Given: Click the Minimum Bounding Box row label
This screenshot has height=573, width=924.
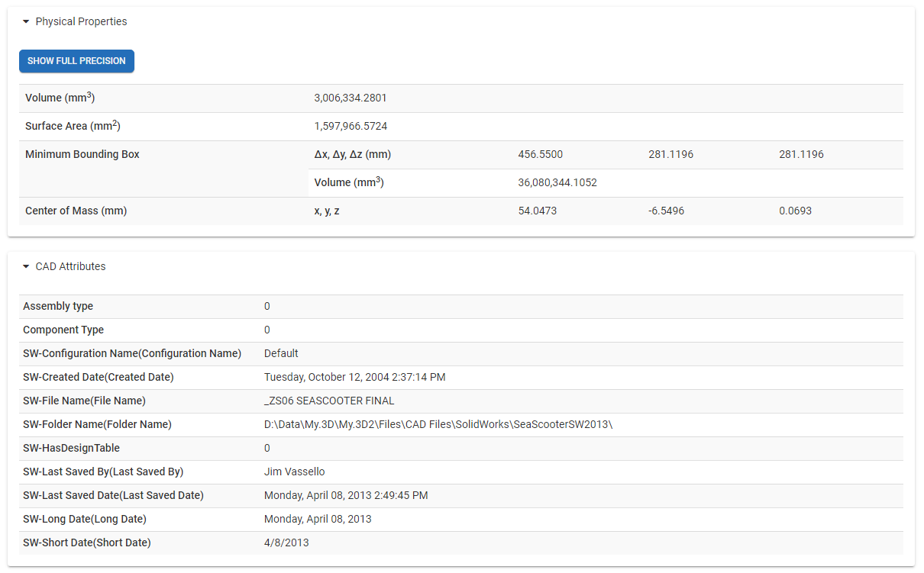Looking at the screenshot, I should (82, 155).
